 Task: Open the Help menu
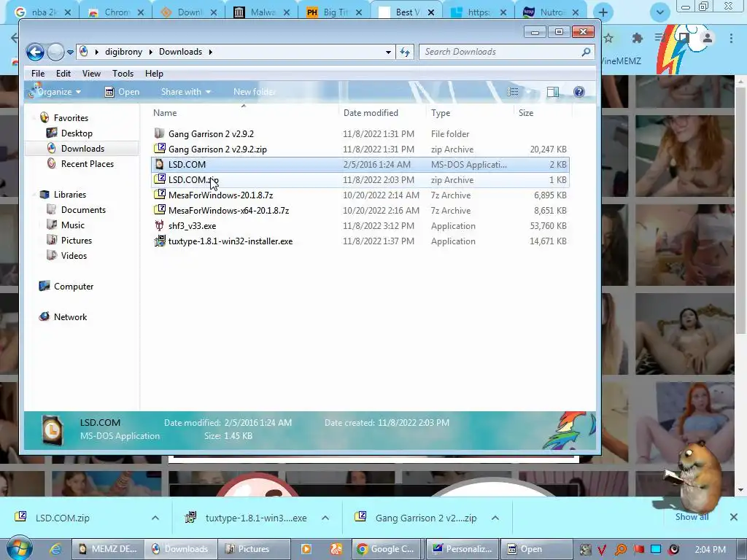click(x=154, y=74)
